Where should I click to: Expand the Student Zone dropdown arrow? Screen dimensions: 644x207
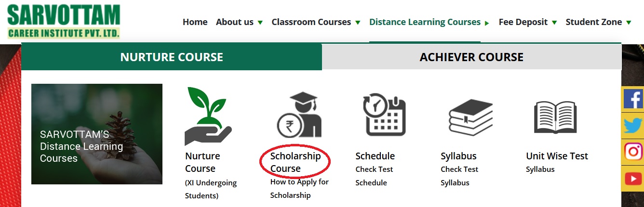coord(628,23)
